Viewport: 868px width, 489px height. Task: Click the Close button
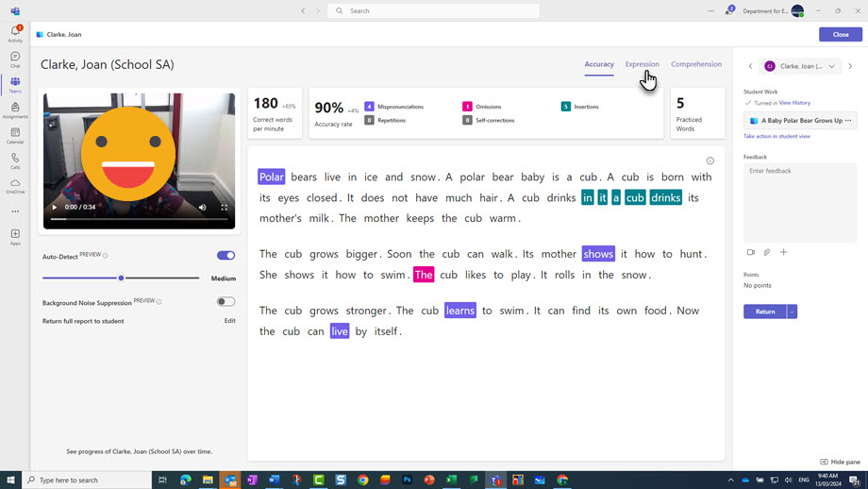[x=841, y=34]
